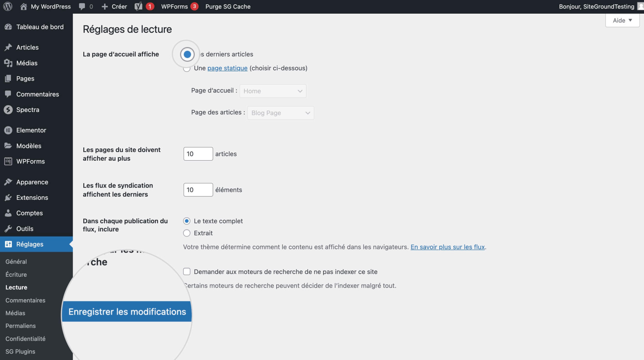
Task: Follow En savoir plus sur les flux link
Action: (x=448, y=247)
